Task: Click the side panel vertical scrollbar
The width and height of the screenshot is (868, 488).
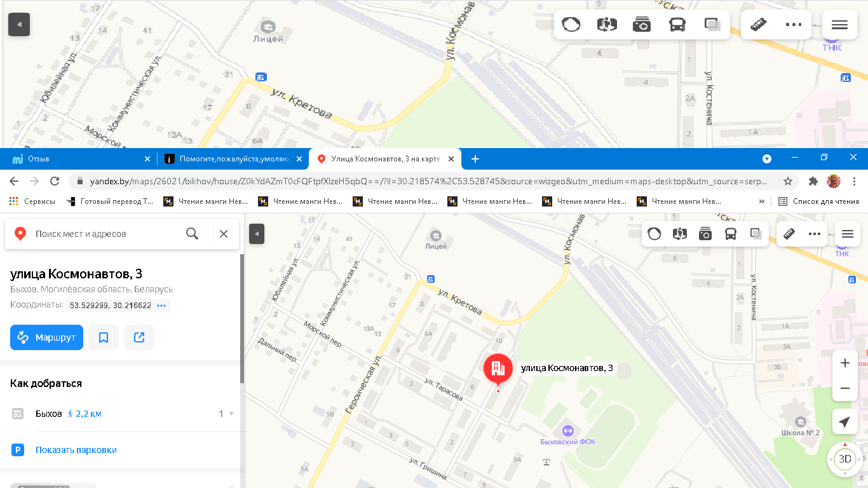Action: pyautogui.click(x=242, y=318)
